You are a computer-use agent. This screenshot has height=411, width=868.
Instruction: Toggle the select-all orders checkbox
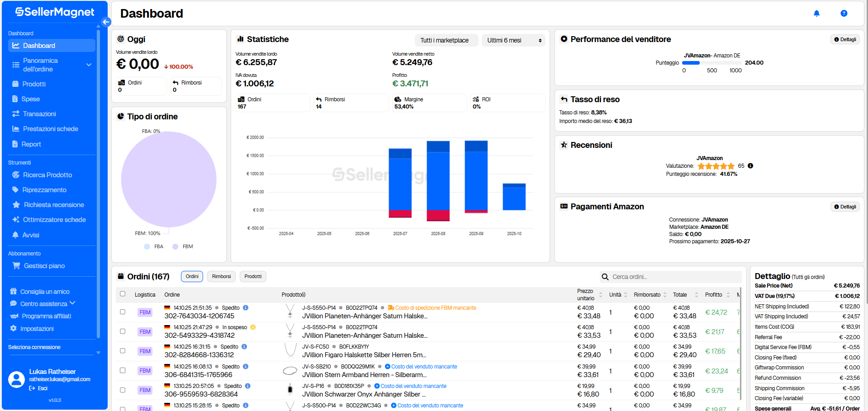click(123, 294)
